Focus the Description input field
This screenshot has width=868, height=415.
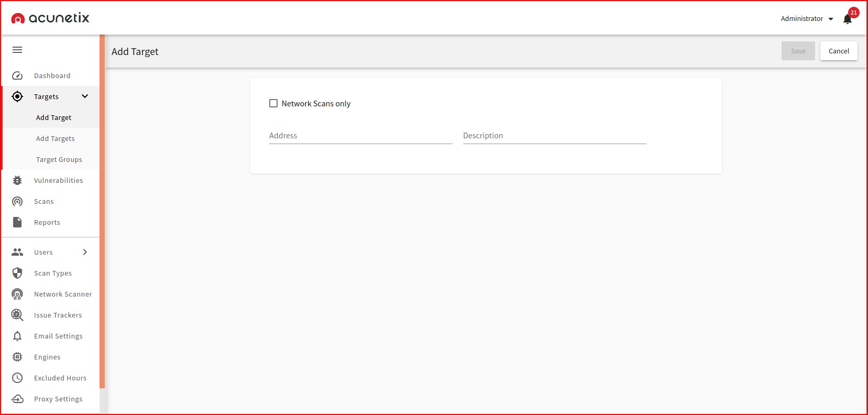[555, 136]
